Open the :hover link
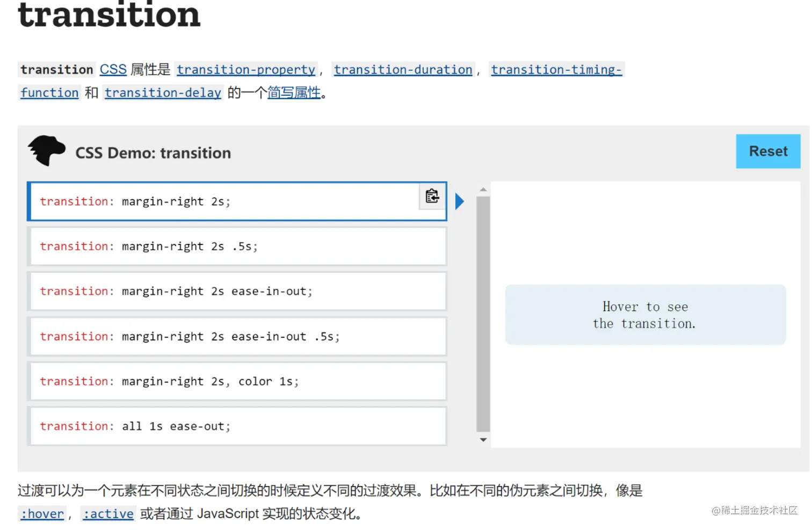Viewport: 812px width, 530px height. [x=42, y=514]
